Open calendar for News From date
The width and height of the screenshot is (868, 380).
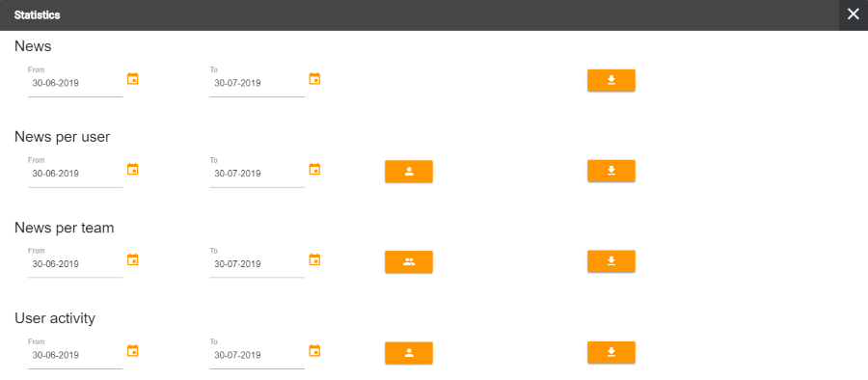tap(133, 79)
